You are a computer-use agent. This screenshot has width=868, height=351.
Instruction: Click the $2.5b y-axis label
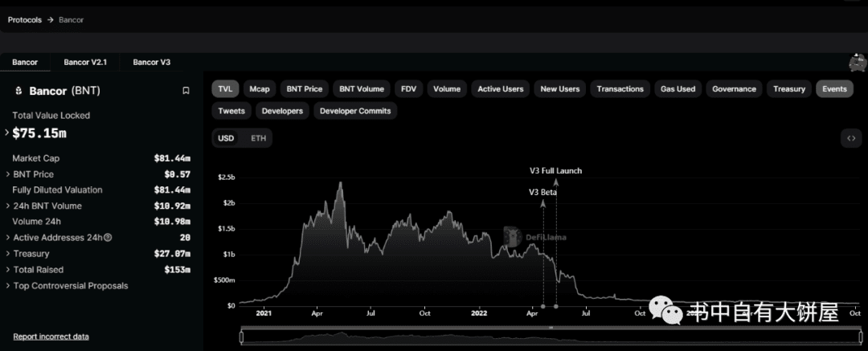click(227, 178)
